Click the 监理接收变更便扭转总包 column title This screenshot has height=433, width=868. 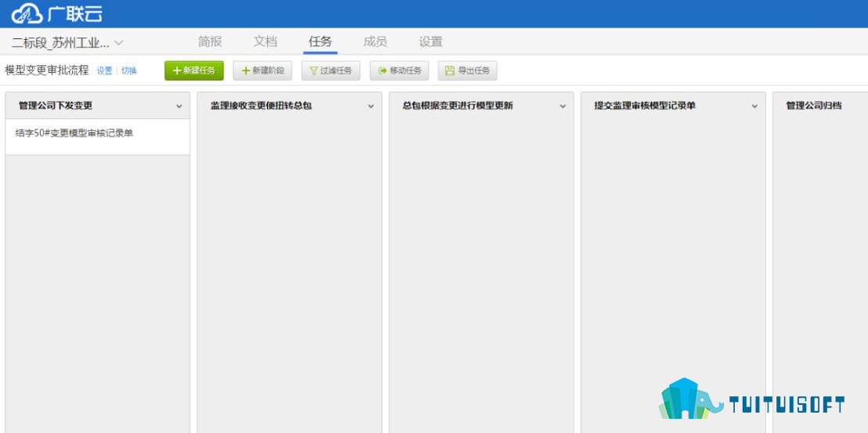262,106
